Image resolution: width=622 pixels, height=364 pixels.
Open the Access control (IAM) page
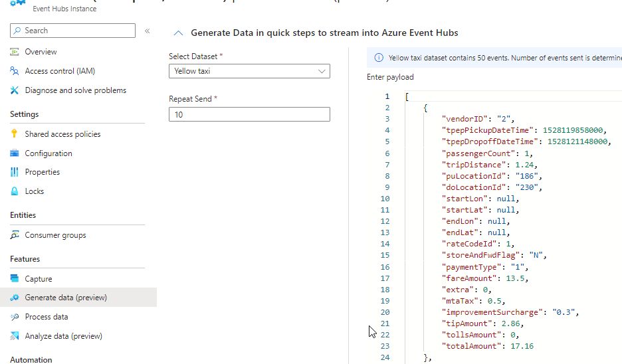tap(58, 71)
